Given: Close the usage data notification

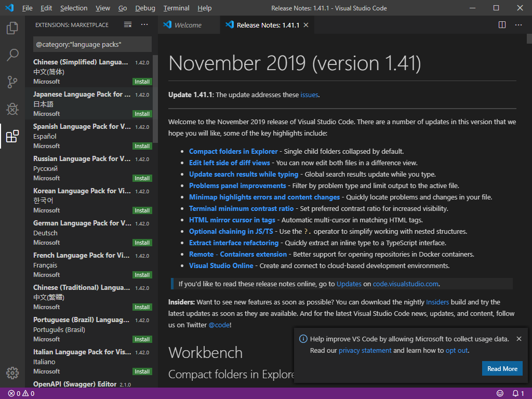Looking at the screenshot, I should (518, 339).
